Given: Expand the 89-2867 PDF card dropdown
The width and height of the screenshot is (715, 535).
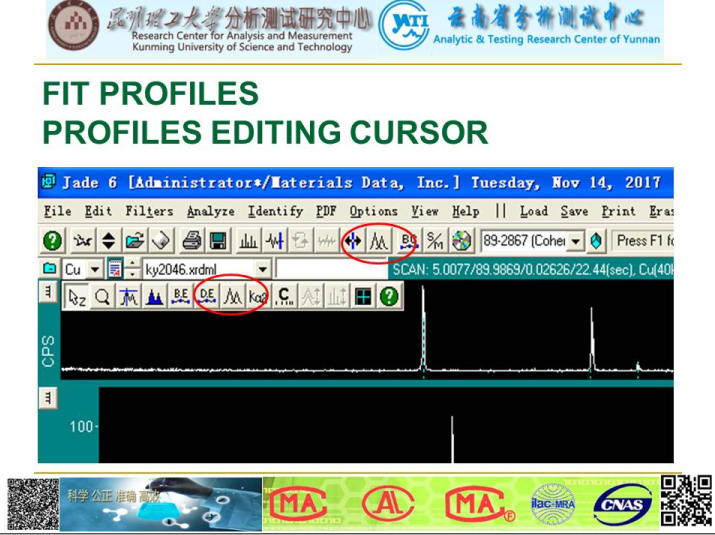Looking at the screenshot, I should pyautogui.click(x=576, y=241).
